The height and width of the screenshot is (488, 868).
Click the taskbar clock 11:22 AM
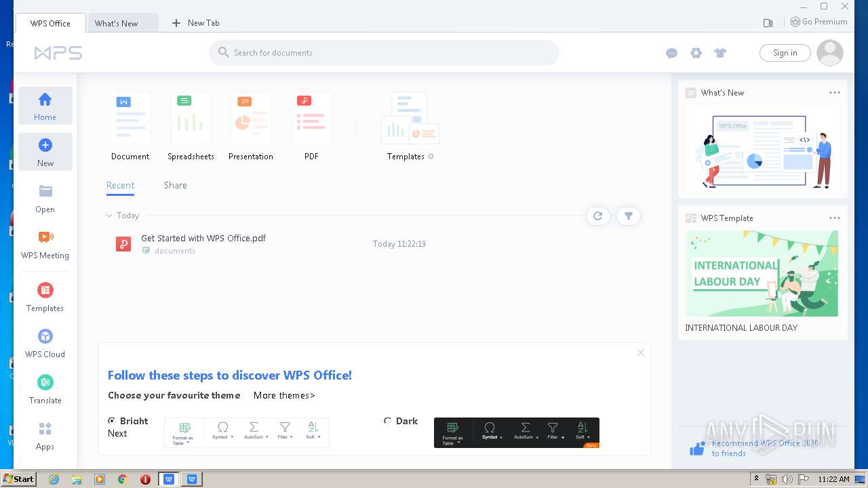(833, 479)
